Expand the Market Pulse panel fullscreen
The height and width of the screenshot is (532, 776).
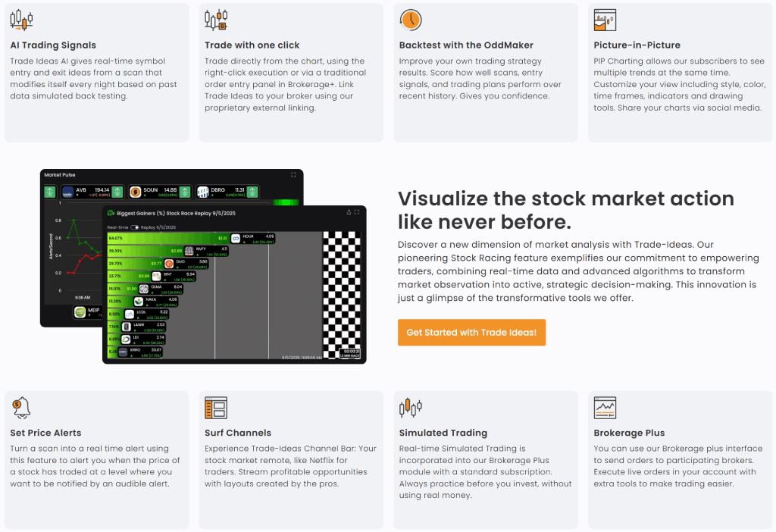point(293,175)
